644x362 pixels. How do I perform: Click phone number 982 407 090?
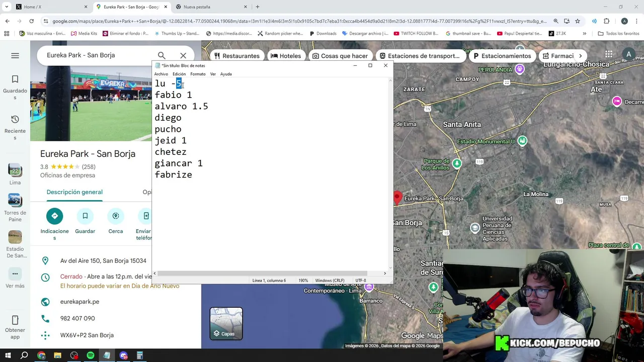point(77,318)
